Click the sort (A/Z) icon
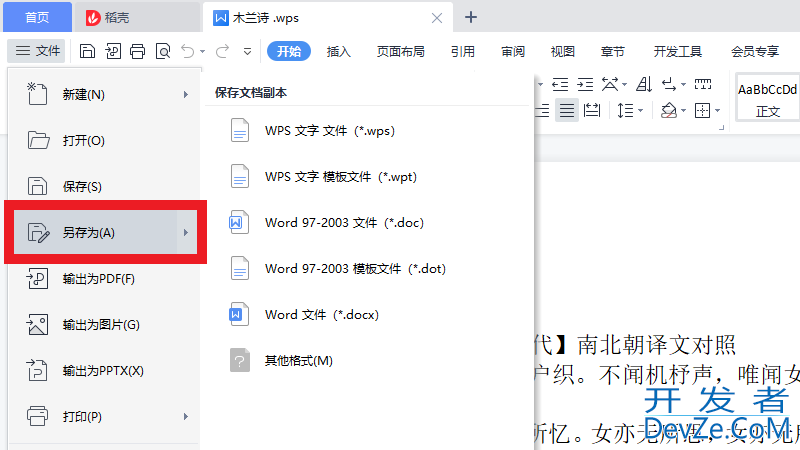 pos(644,84)
